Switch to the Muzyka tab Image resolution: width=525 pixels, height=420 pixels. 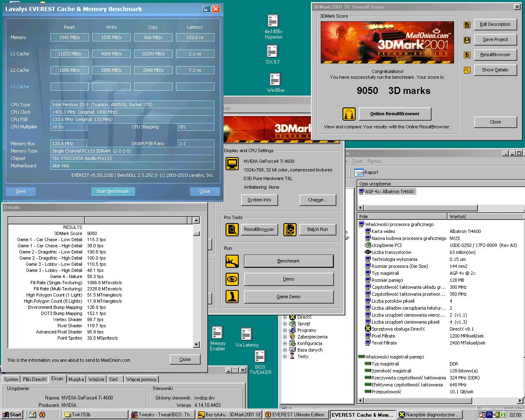tap(76, 380)
